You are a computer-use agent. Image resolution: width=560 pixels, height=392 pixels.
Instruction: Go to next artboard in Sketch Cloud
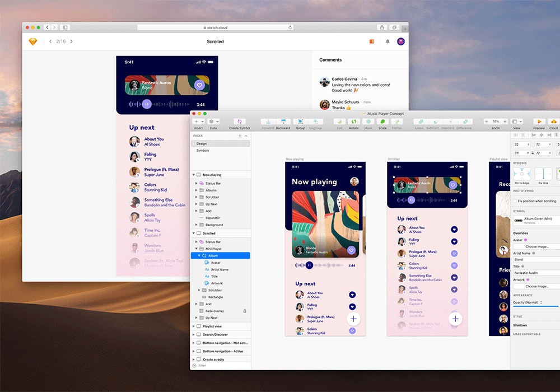coord(72,41)
